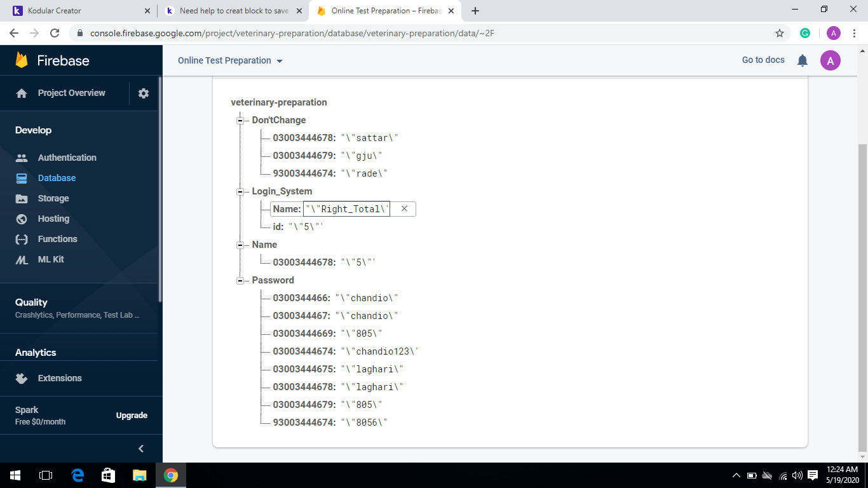This screenshot has height=488, width=868.
Task: Switch to the Kodular Creator tab
Action: (76, 10)
